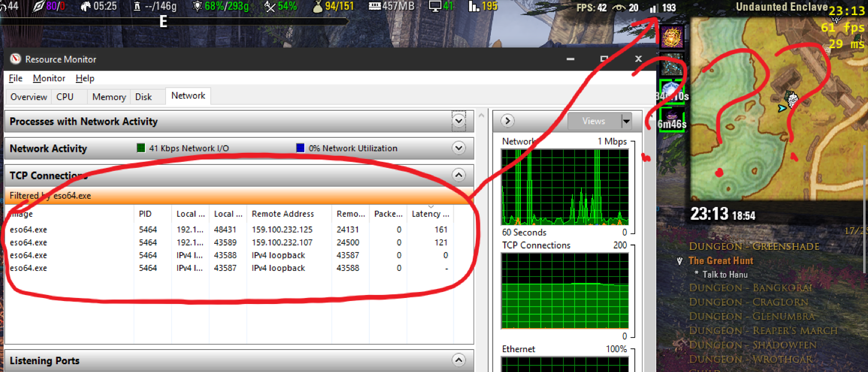This screenshot has height=372, width=868.
Task: Open the Help menu
Action: [85, 78]
